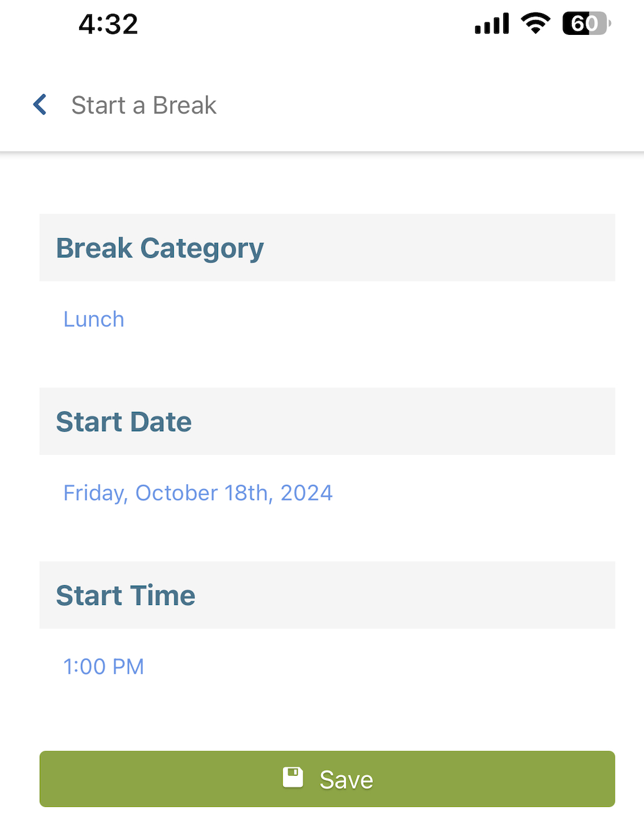Viewport: 644px width, 825px height.
Task: Tap the 4:32 clock in status bar
Action: [x=108, y=24]
